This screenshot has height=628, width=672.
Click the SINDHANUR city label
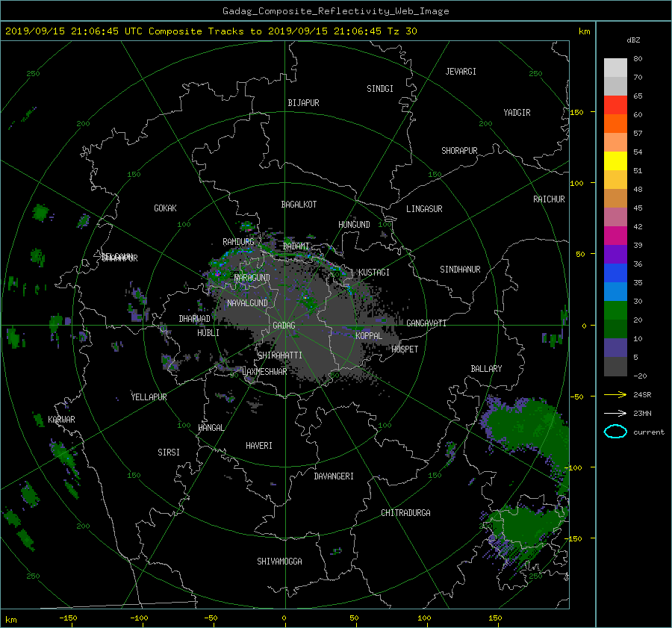click(460, 270)
